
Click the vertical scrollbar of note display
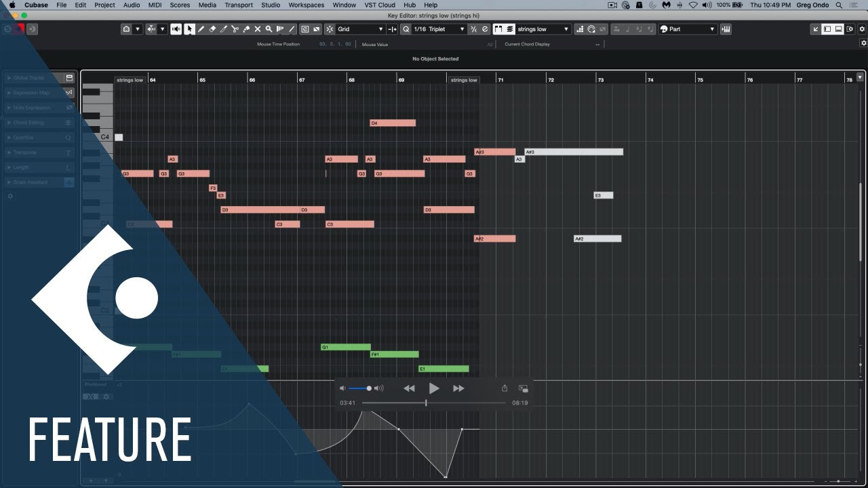point(861,222)
